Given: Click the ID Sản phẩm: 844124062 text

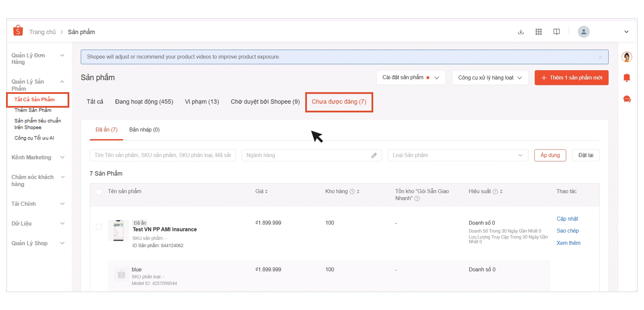Looking at the screenshot, I should (158, 246).
